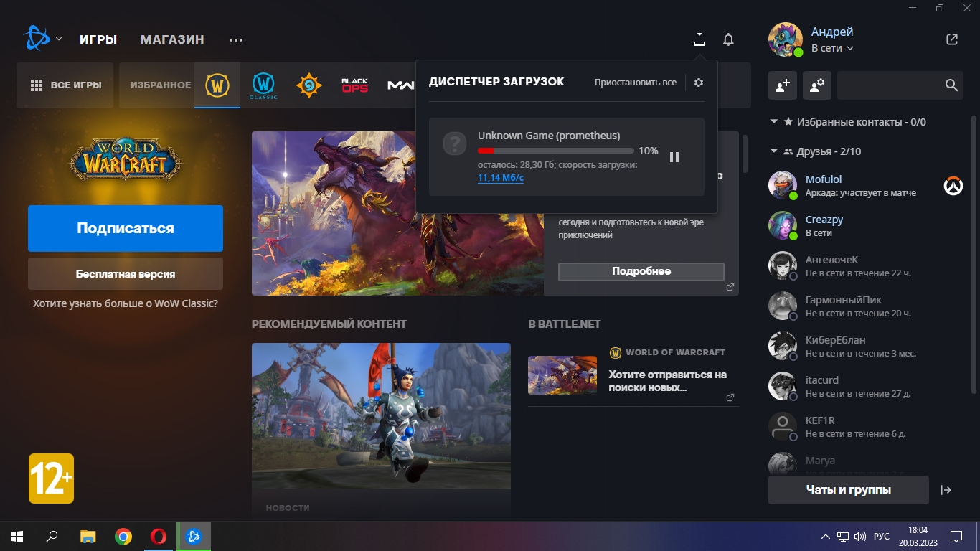Click Приостановить все
This screenshot has width=980, height=551.
pyautogui.click(x=635, y=83)
